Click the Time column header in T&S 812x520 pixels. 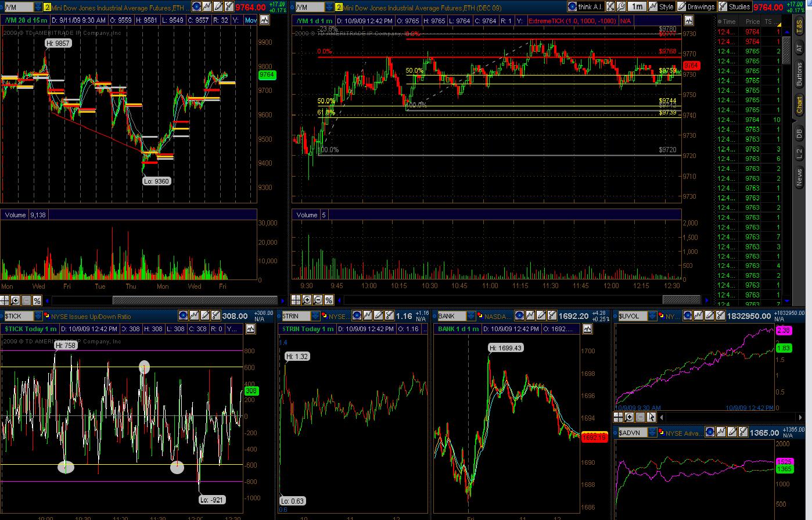729,21
